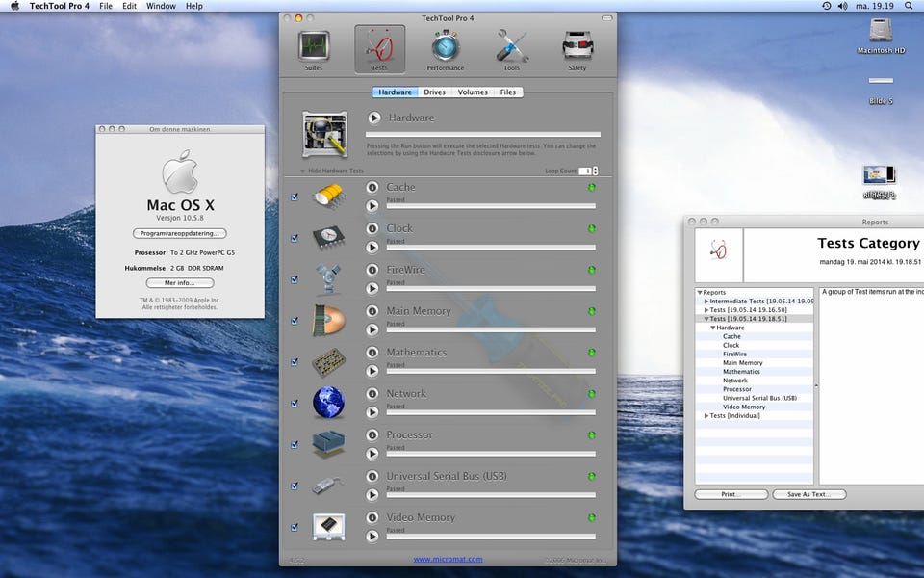Open the Suites section in toolbar

pyautogui.click(x=314, y=48)
